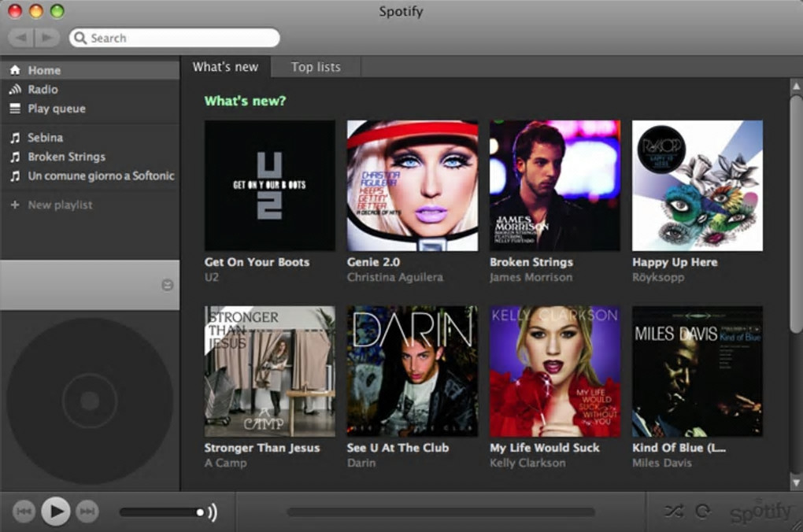This screenshot has height=532, width=803.
Task: Toggle repeat mode
Action: [703, 511]
